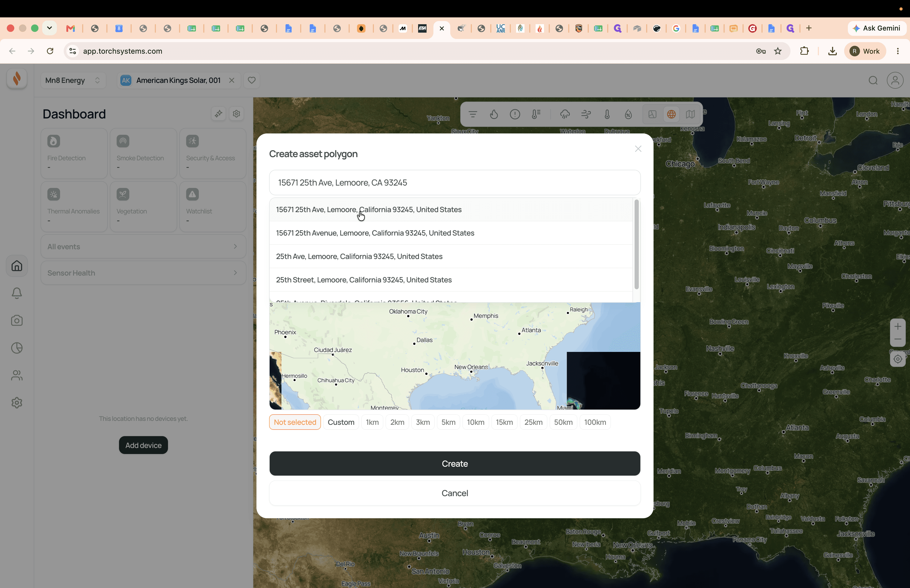The image size is (910, 588).
Task: Click the suggestion list scrollbar
Action: (x=637, y=244)
